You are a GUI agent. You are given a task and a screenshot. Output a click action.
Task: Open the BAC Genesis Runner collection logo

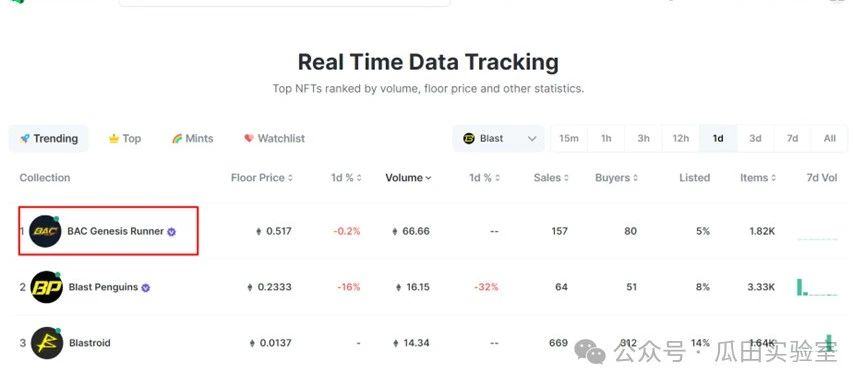point(45,231)
